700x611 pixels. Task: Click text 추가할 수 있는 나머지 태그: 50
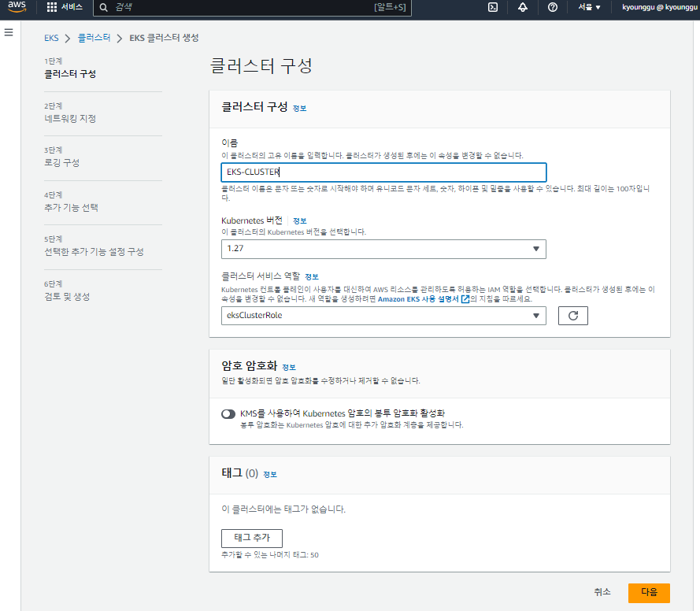click(270, 555)
